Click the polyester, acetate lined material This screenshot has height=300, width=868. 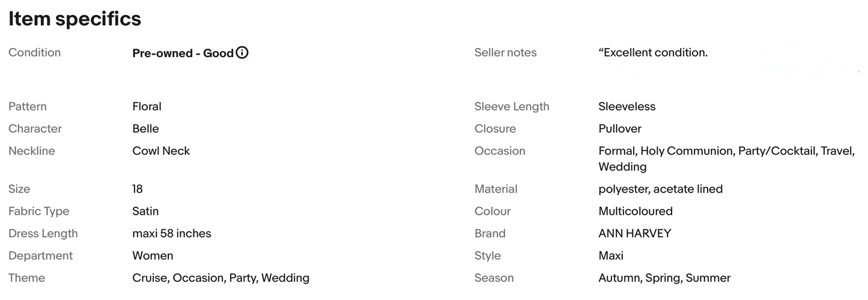pos(660,189)
